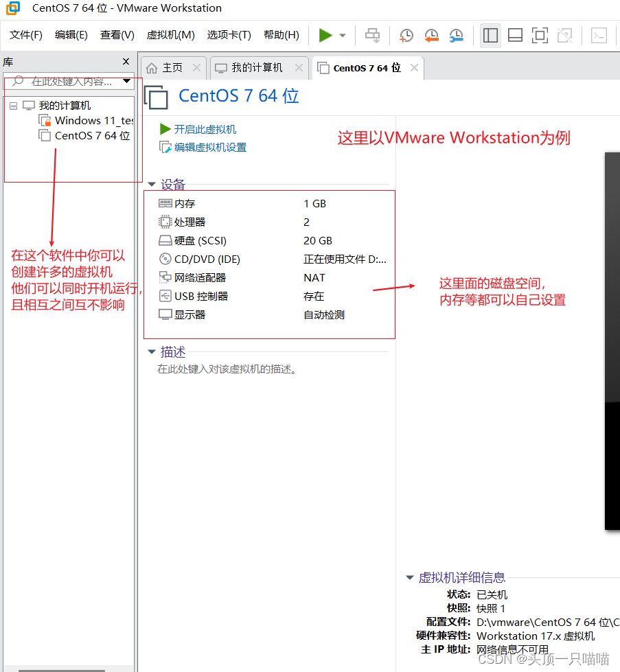Select 我的计算机 in the library tree
The width and height of the screenshot is (620, 672).
65,106
